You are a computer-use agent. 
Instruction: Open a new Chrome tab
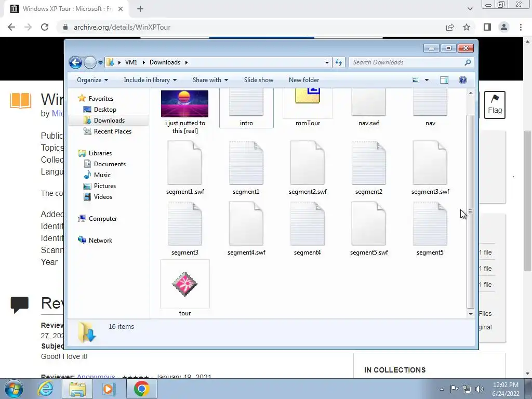[140, 9]
